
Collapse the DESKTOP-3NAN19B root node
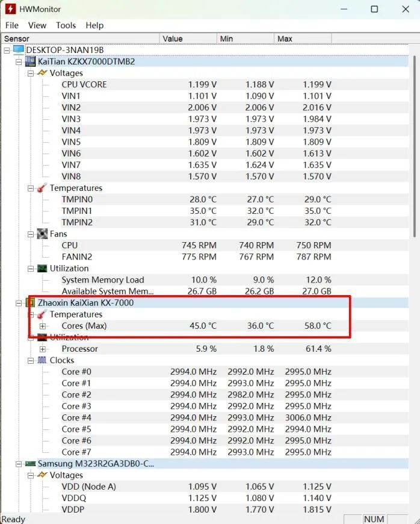tap(7, 50)
